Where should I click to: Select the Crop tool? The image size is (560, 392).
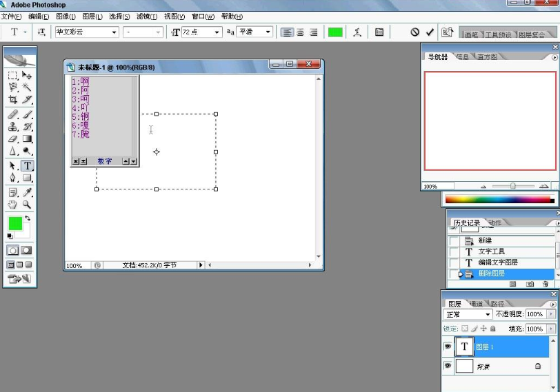(x=12, y=99)
